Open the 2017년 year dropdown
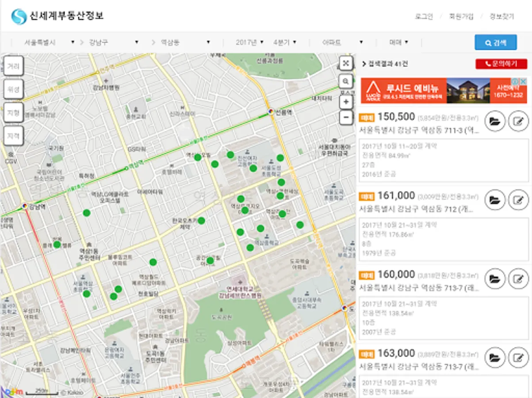Viewport: 532px width, 398px height. point(250,42)
